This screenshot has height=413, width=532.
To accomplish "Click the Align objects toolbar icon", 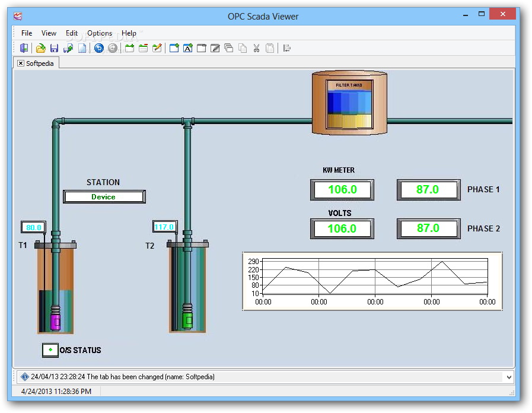I will [x=287, y=49].
